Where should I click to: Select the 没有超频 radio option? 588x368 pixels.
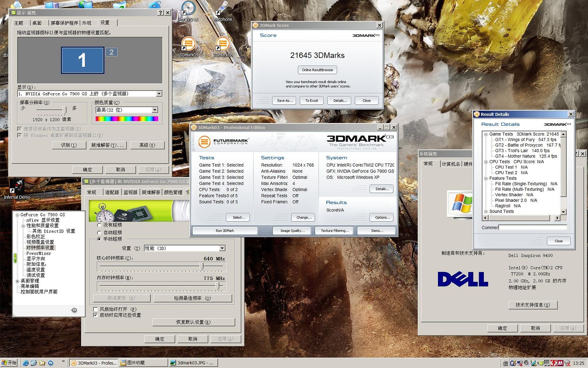[x=99, y=225]
